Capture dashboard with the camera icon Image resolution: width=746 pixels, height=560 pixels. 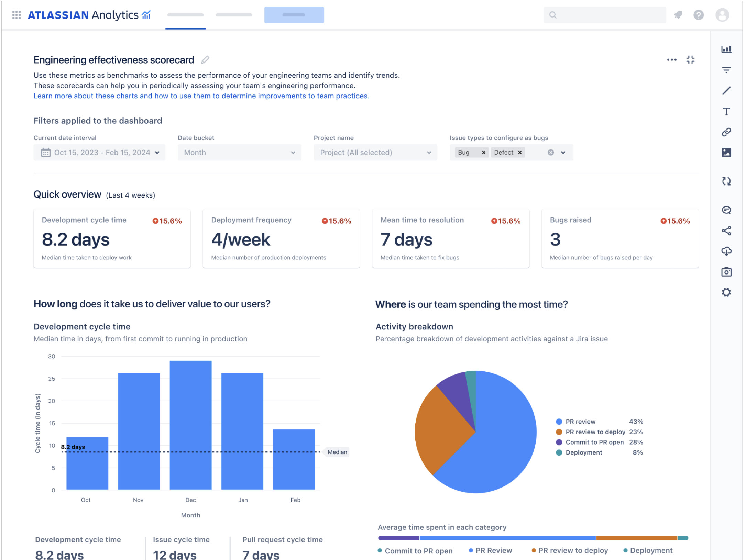727,272
